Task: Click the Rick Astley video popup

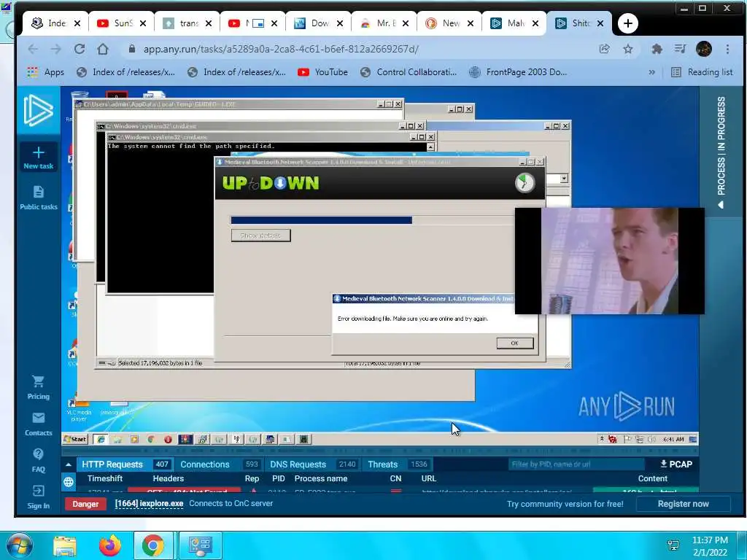Action: pos(609,261)
